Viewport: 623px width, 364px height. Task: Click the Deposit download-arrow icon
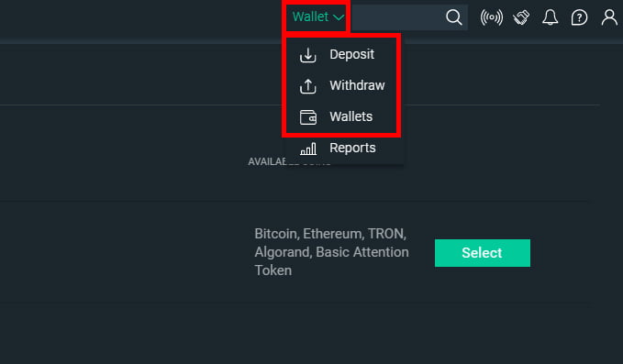click(308, 55)
